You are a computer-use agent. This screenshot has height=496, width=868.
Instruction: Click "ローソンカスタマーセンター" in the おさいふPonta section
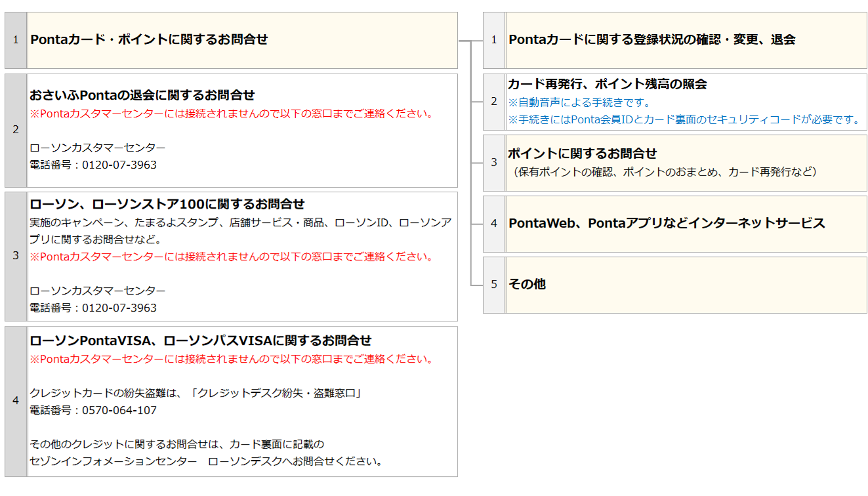point(98,148)
